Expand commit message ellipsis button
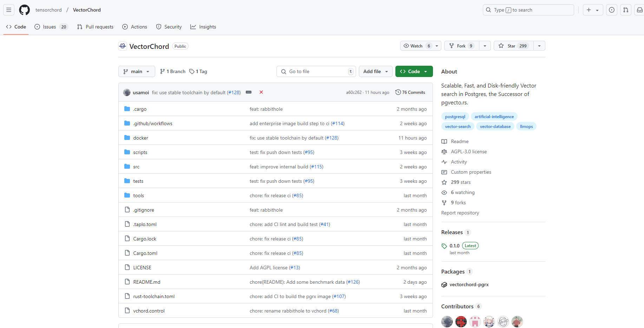The image size is (644, 328). point(249,92)
